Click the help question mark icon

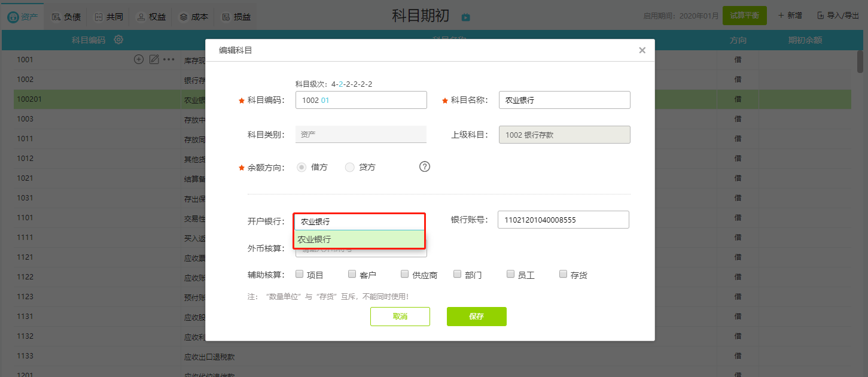coord(425,167)
